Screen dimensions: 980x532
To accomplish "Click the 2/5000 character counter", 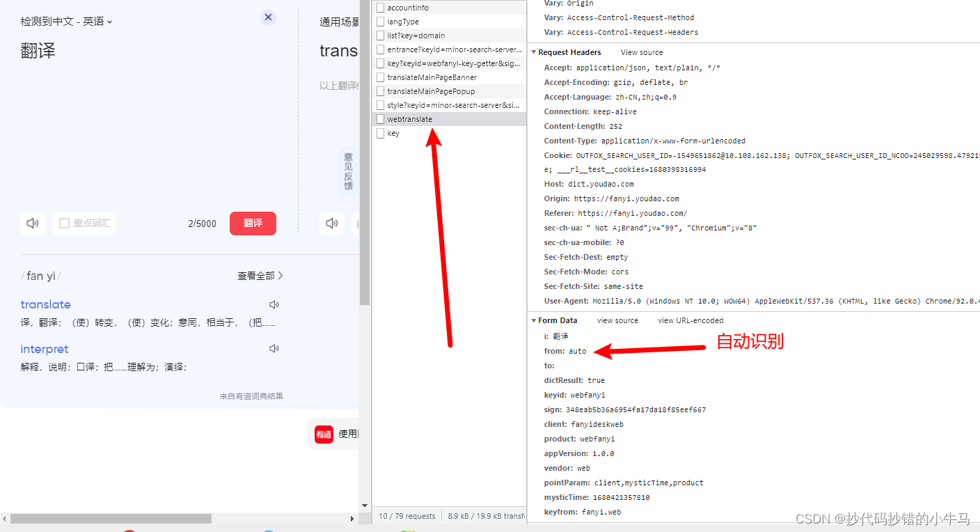I will 202,224.
